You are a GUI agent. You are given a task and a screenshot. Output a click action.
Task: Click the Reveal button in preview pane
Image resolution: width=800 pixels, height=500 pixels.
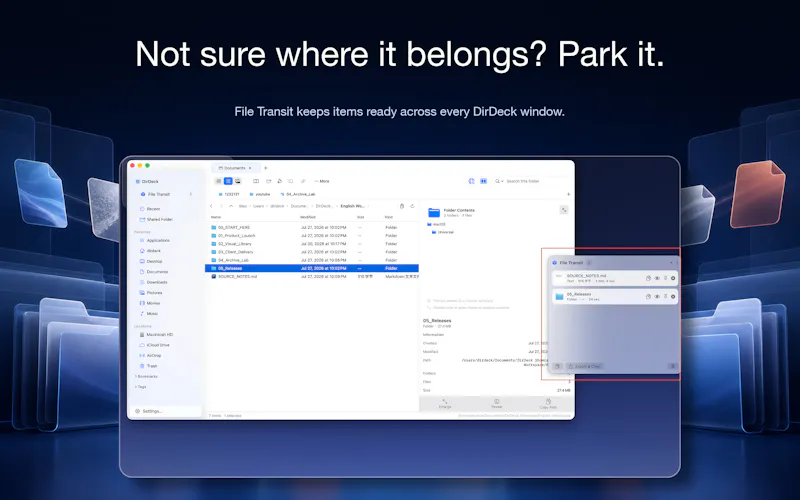tap(496, 404)
